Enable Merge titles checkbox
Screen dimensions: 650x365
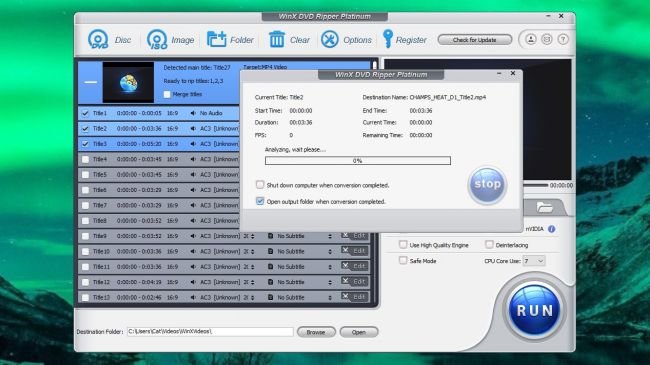(x=167, y=95)
